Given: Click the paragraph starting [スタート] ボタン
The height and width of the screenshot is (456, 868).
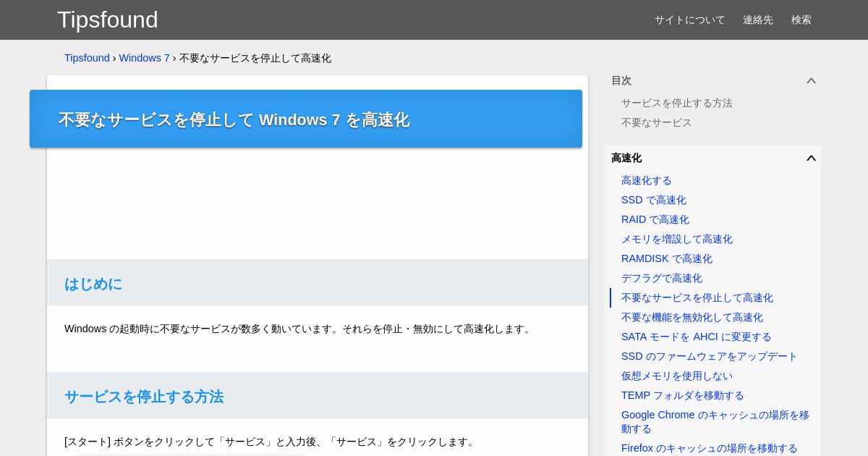Looking at the screenshot, I should coord(271,442).
